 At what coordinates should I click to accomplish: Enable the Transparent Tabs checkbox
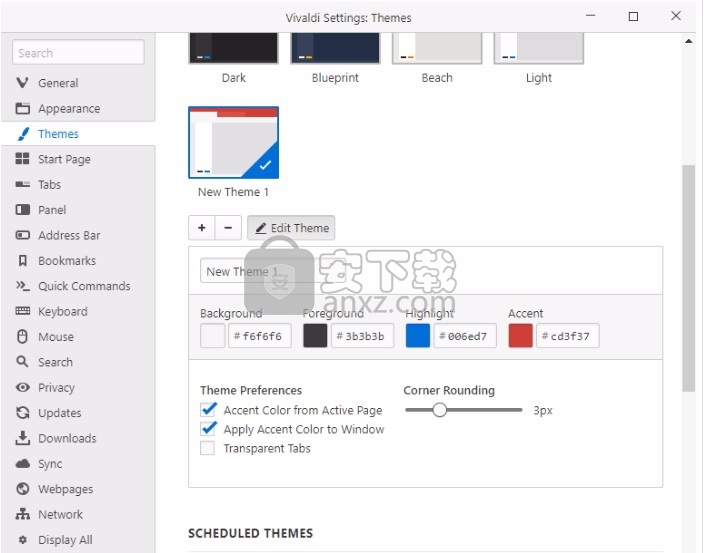pyautogui.click(x=207, y=448)
